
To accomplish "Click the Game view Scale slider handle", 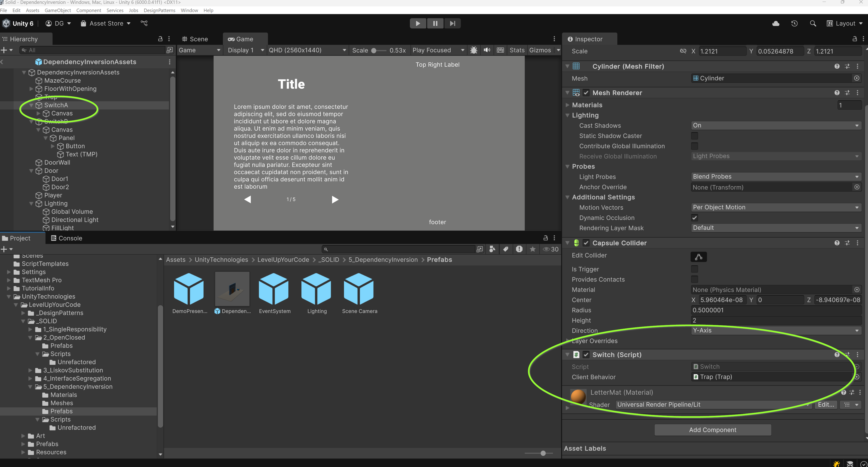I will 374,51.
